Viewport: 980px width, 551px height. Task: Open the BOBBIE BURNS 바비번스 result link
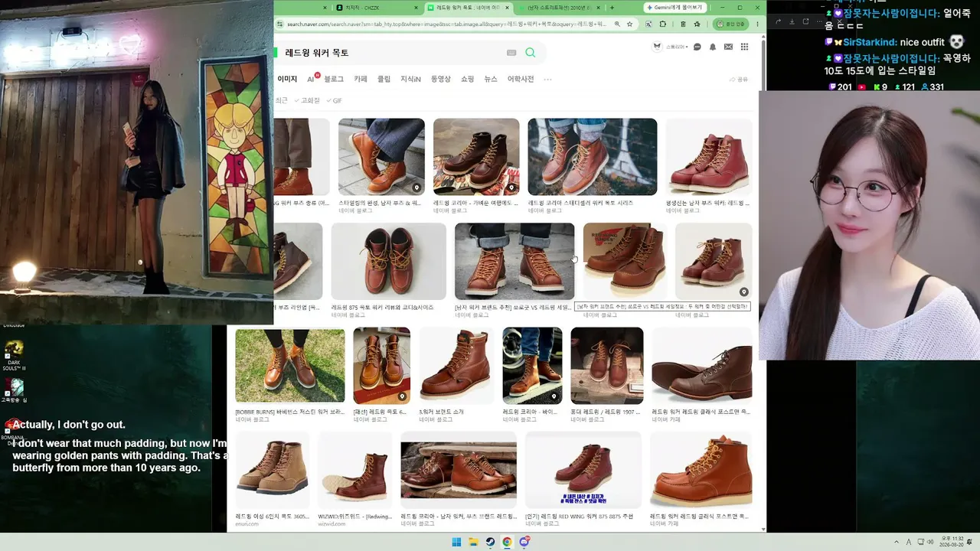[289, 412]
